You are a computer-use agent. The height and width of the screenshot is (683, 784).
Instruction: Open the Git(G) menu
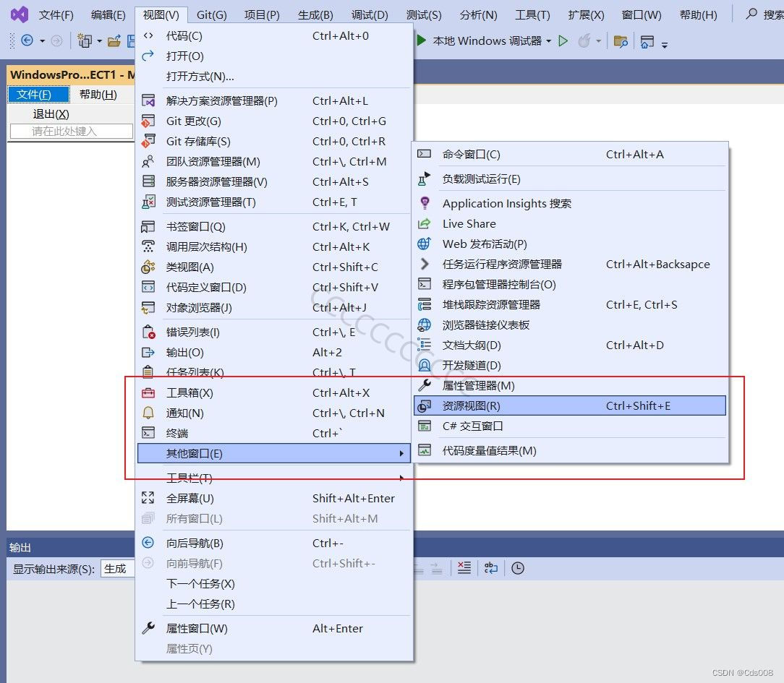pyautogui.click(x=211, y=14)
